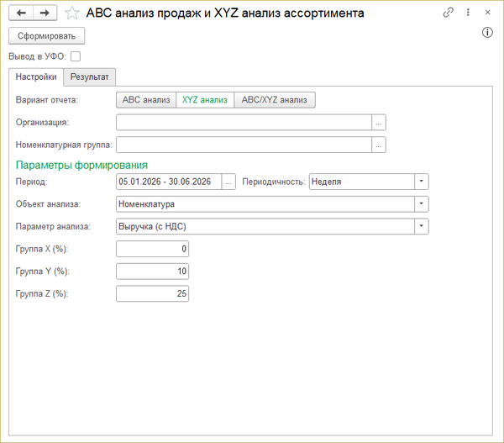Add form to favorites with star
This screenshot has width=504, height=443.
(71, 13)
